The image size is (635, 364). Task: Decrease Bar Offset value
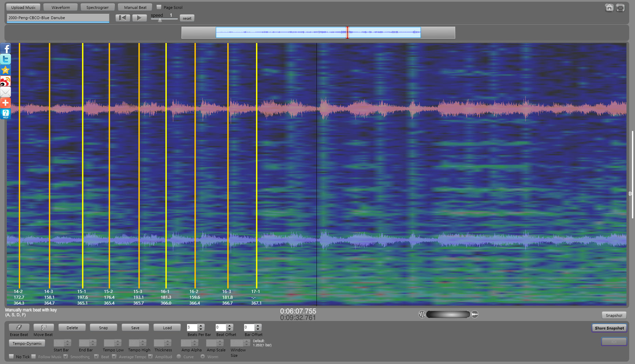click(x=258, y=329)
